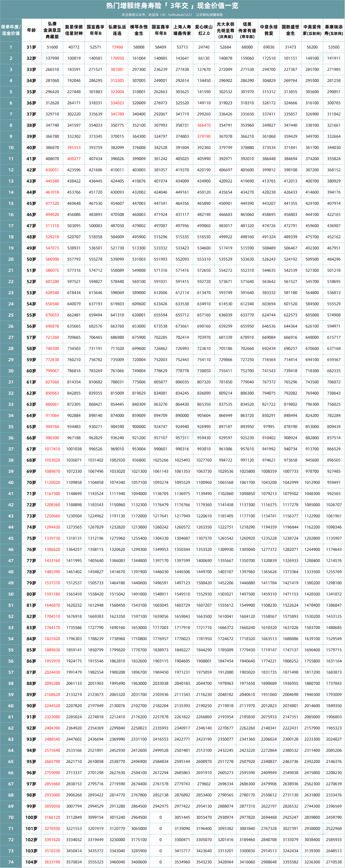Select the value 682335 in the 60岁 row
Viewport: 345px width, 868px height.
[x=334, y=371]
